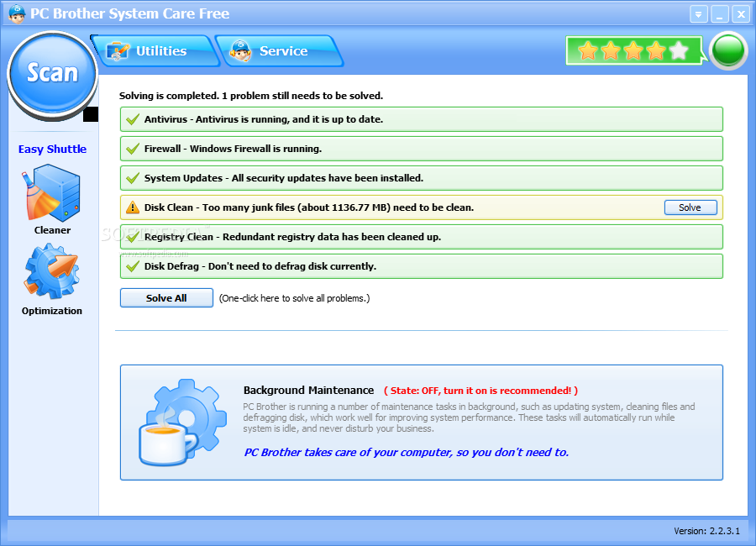Open the Optimization gear icon
The height and width of the screenshot is (546, 756).
tap(51, 271)
